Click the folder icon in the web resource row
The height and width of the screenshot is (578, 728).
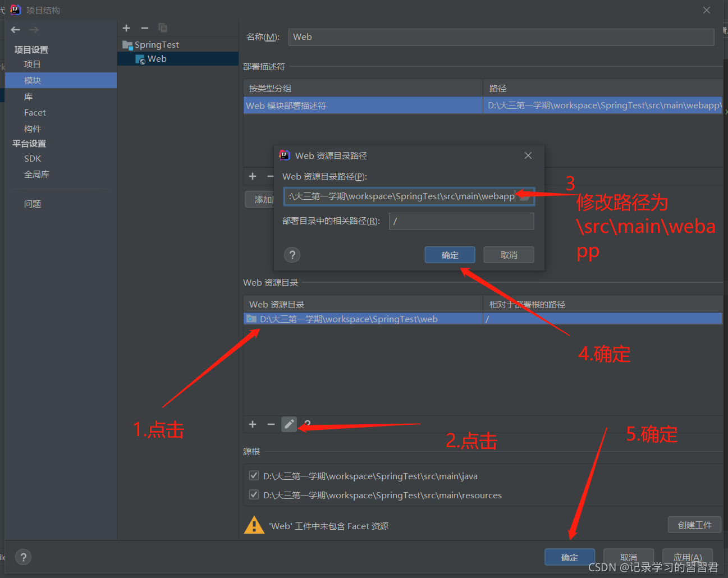point(251,319)
